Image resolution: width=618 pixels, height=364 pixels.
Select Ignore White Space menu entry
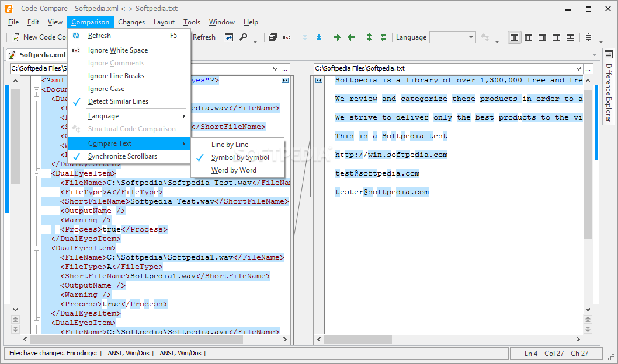coord(129,50)
